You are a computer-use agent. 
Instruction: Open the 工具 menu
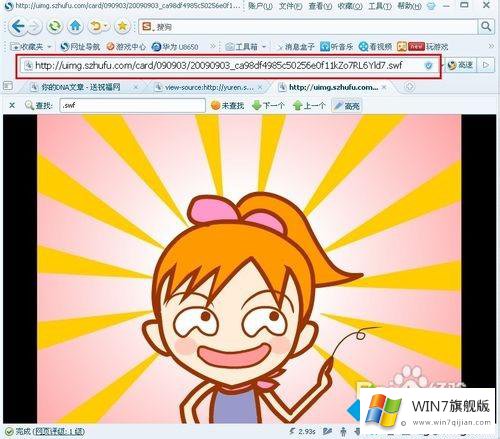point(380,6)
